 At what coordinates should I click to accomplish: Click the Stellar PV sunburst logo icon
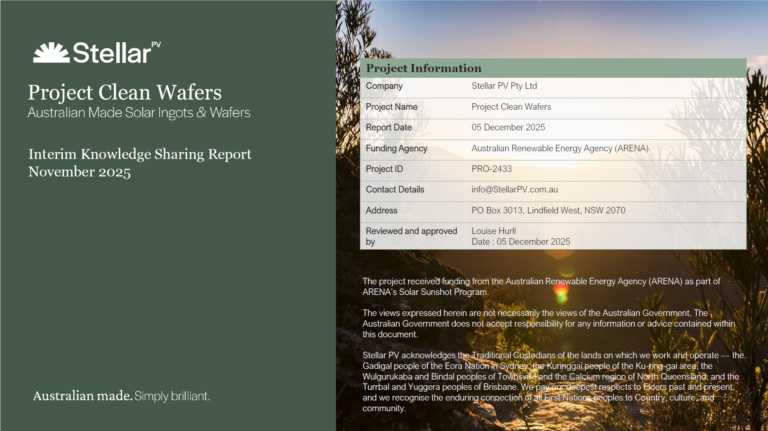50,52
